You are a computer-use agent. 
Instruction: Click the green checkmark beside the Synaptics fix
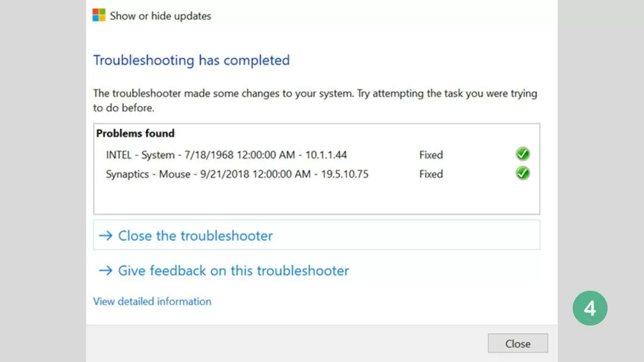click(522, 173)
